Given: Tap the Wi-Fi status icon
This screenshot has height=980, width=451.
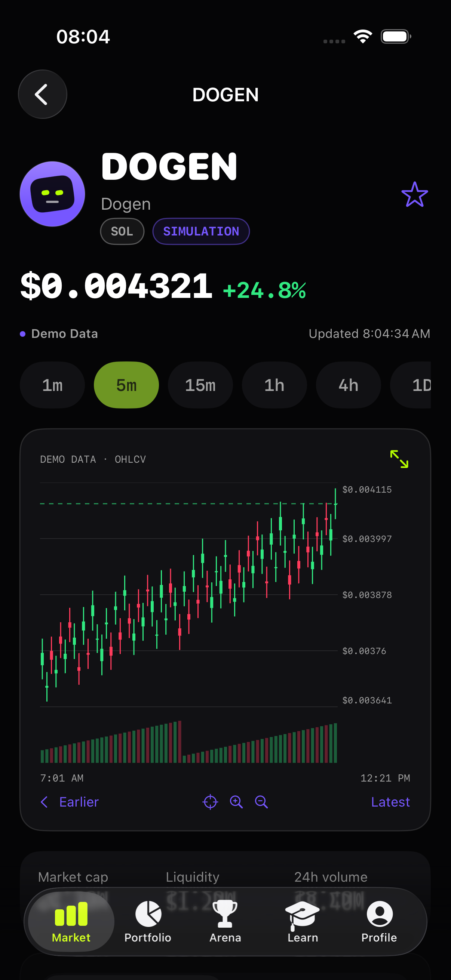Looking at the screenshot, I should 363,37.
